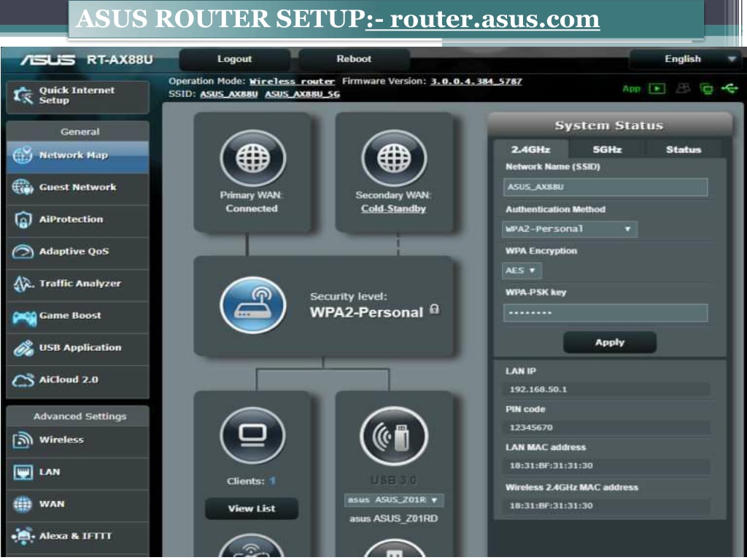Open the Alexa & IFTTT icon
The image size is (747, 560).
(x=23, y=536)
